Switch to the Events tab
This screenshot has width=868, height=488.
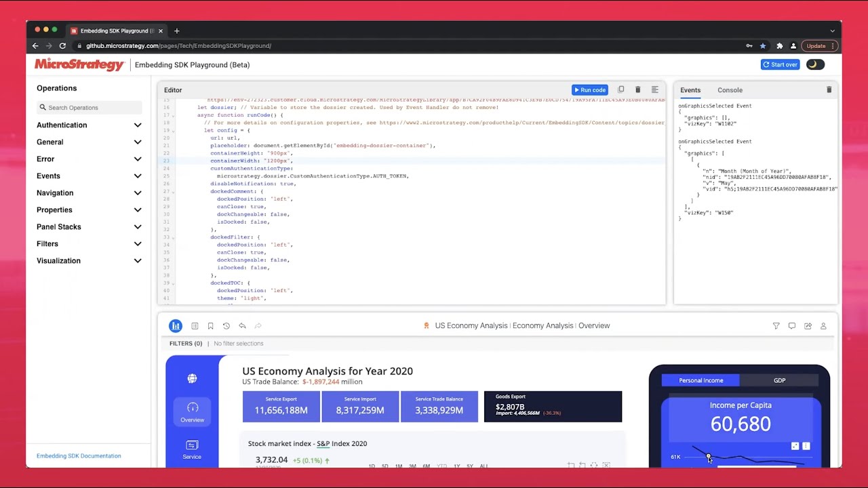(690, 90)
